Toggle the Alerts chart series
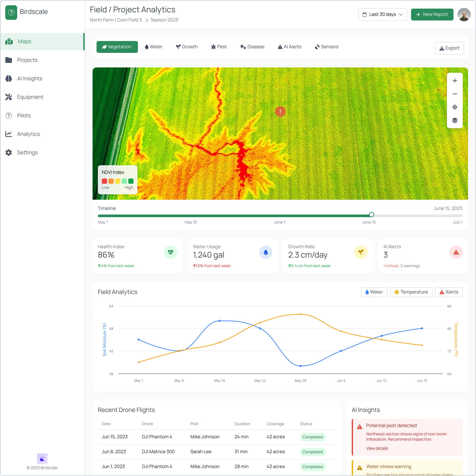476x476 pixels. pos(449,292)
